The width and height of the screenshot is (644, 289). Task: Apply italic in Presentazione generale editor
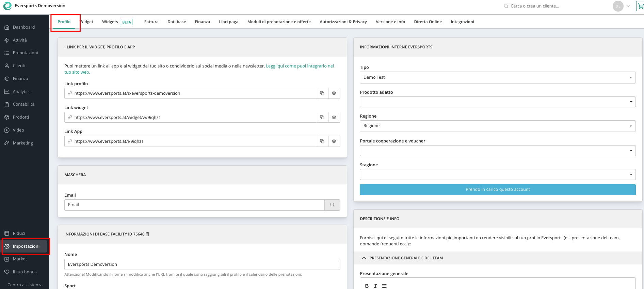click(375, 286)
